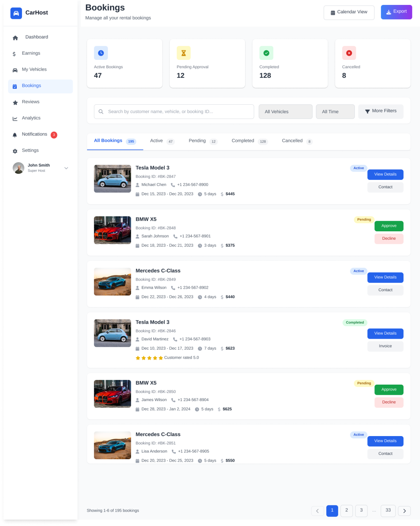The height and width of the screenshot is (526, 420).
Task: Go to next page of bookings
Action: tap(404, 511)
